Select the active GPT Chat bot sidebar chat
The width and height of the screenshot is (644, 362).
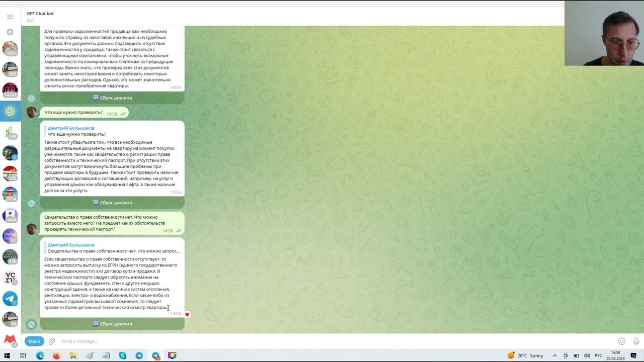click(x=10, y=111)
